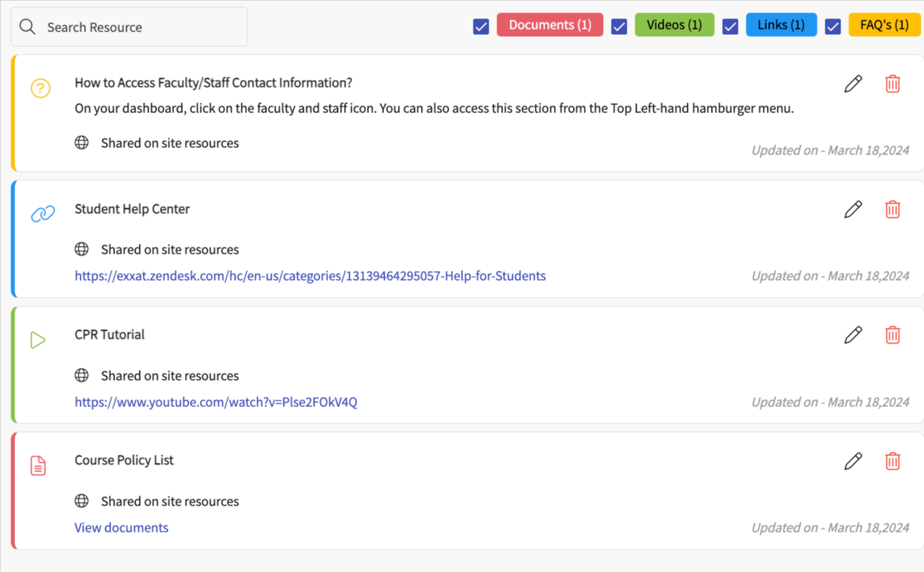Click the red Documents (1) filter tag
924x572 pixels.
550,25
